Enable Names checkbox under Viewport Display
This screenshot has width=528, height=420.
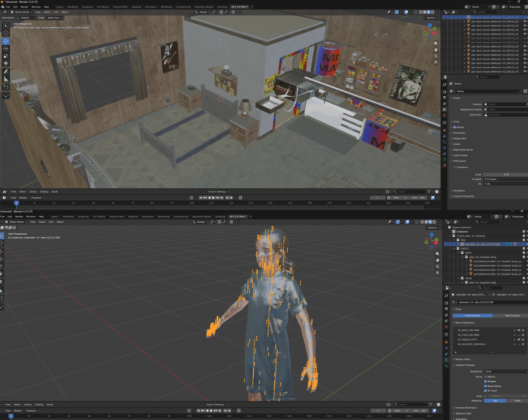coord(485,376)
